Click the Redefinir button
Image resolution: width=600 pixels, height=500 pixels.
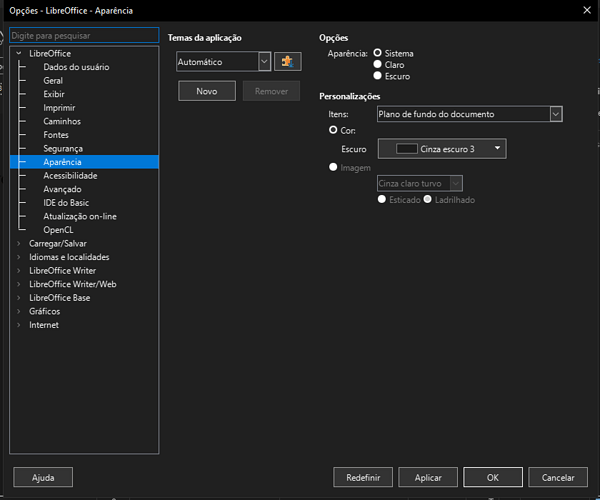363,477
